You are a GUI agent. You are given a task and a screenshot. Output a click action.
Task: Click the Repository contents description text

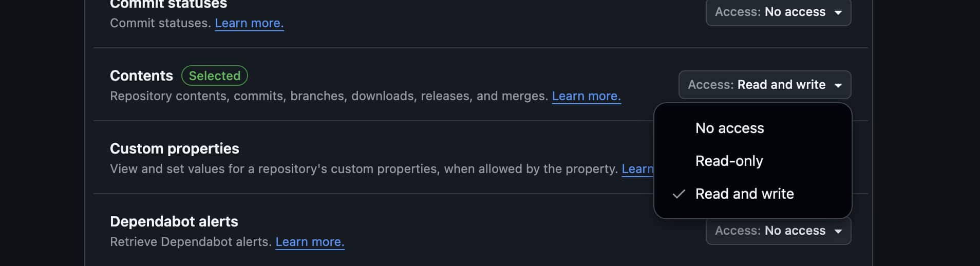point(329,96)
